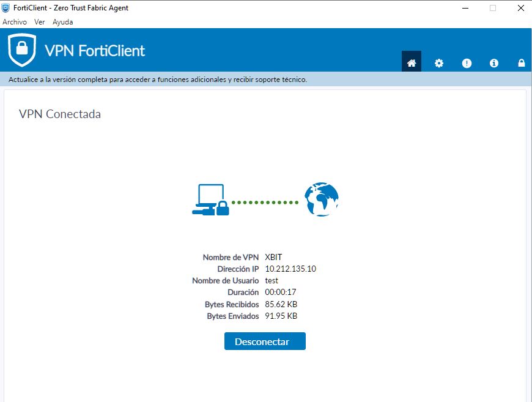The image size is (532, 402).
Task: Click the Dirección IP label
Action: [x=238, y=269]
